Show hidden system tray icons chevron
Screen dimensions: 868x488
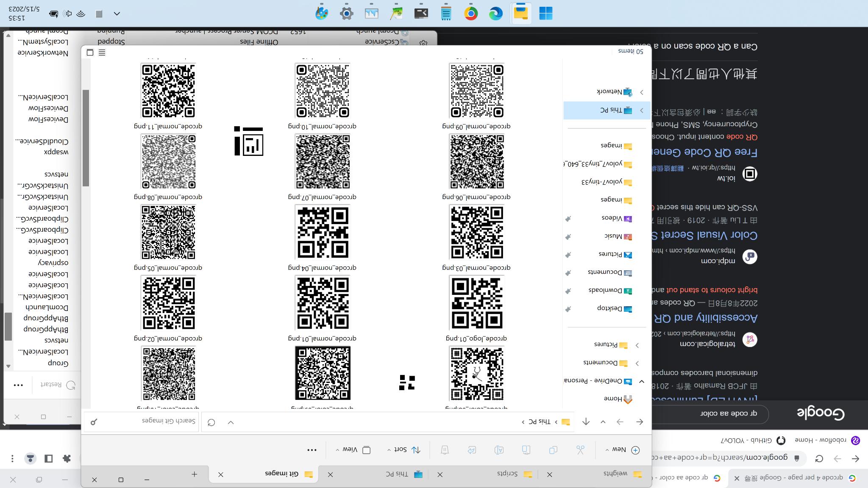pyautogui.click(x=117, y=14)
